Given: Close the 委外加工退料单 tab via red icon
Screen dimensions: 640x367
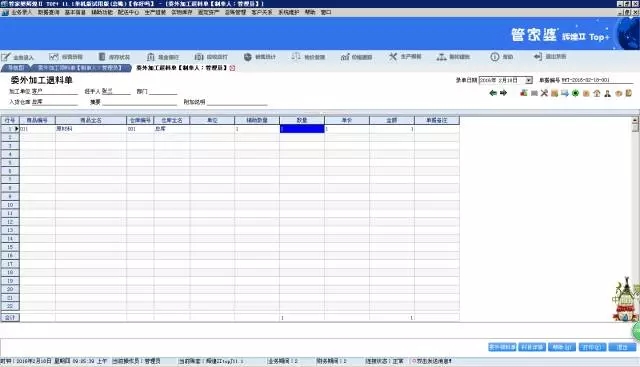Looking at the screenshot, I should point(233,68).
